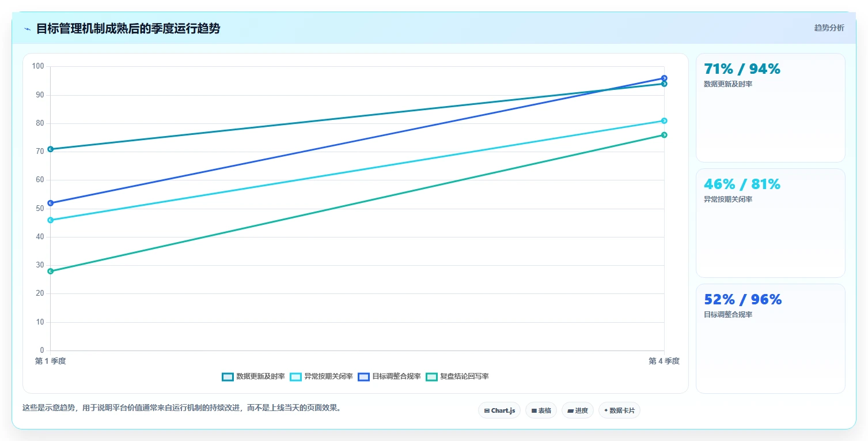Click the footnote text starting 这些是示意趋势
Screen dimensions: 868x441
[x=183, y=408]
